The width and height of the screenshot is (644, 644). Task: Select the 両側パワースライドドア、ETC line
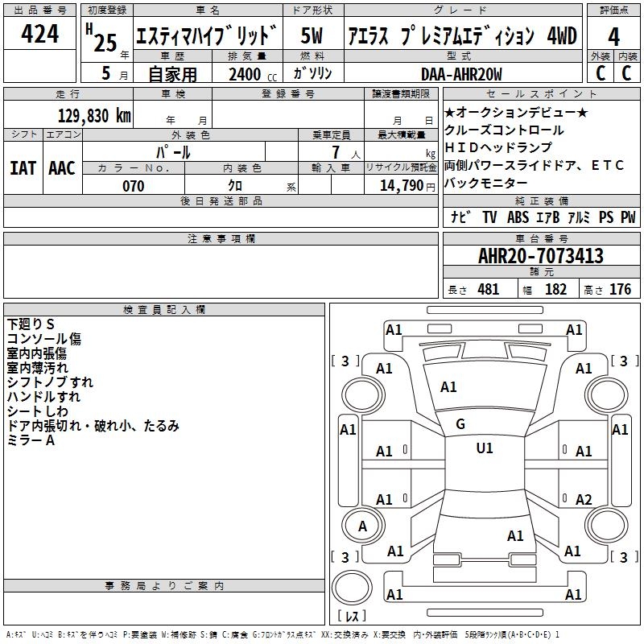(x=534, y=165)
